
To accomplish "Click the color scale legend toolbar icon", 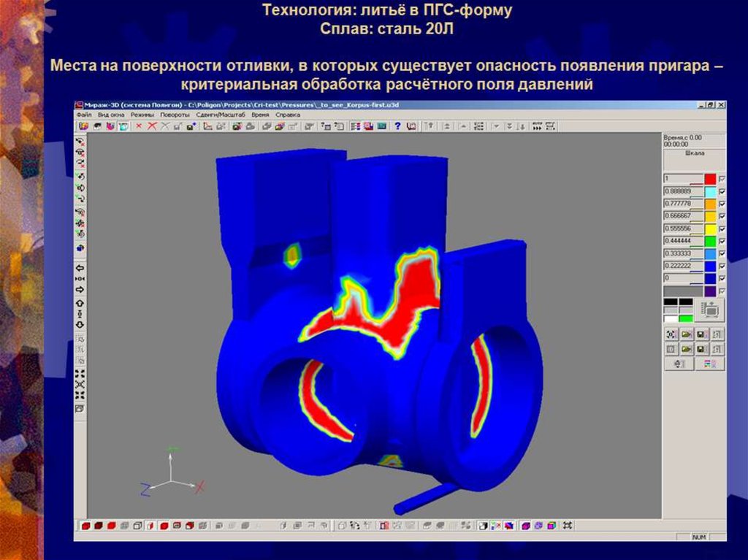I will pyautogui.click(x=356, y=126).
